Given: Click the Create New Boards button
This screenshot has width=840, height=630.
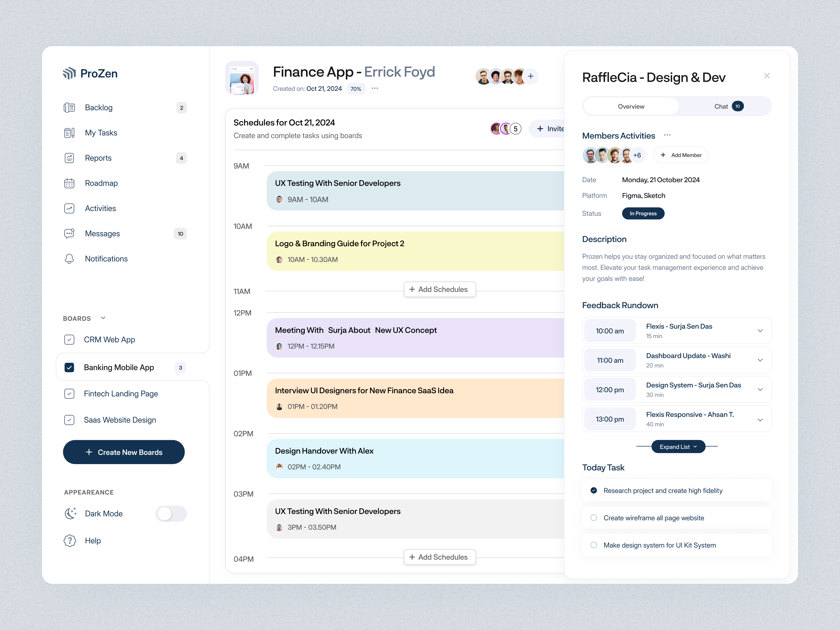Looking at the screenshot, I should tap(124, 452).
